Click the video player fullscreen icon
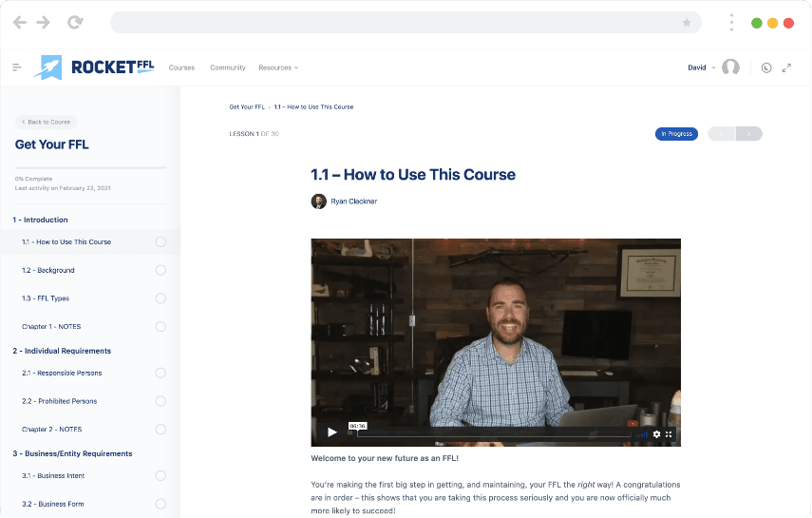The width and height of the screenshot is (812, 518). [x=669, y=433]
